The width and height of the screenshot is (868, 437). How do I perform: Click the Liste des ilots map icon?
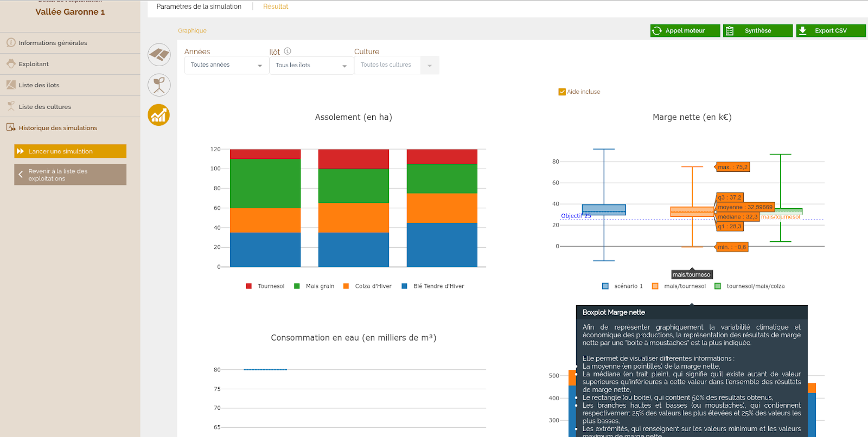coord(11,85)
